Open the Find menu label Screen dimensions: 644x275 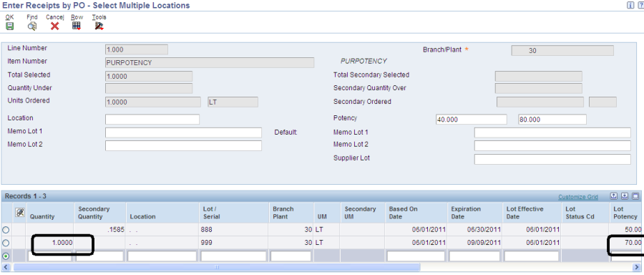coord(32,17)
